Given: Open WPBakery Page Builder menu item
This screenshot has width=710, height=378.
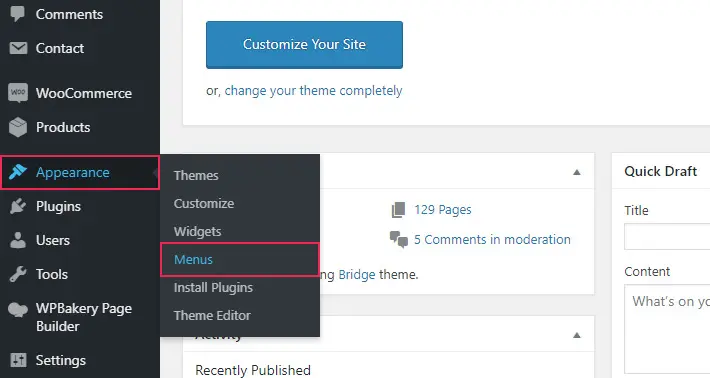Looking at the screenshot, I should pyautogui.click(x=84, y=317).
